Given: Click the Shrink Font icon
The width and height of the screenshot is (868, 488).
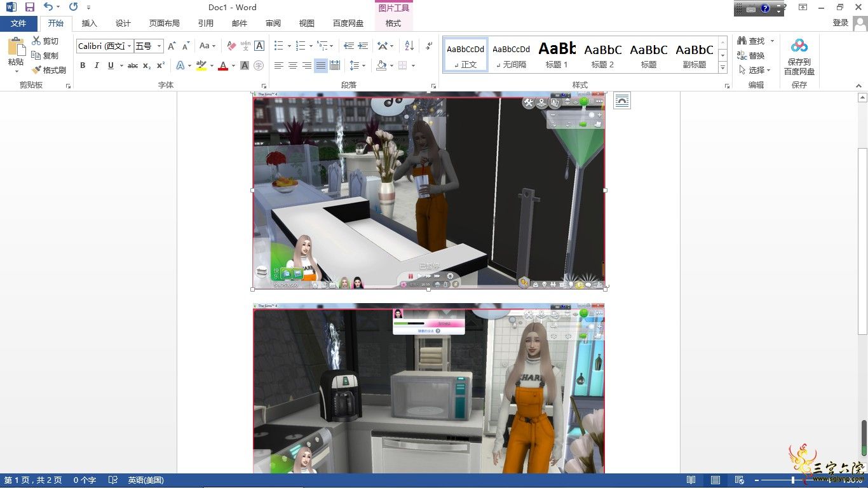Looking at the screenshot, I should coord(186,46).
